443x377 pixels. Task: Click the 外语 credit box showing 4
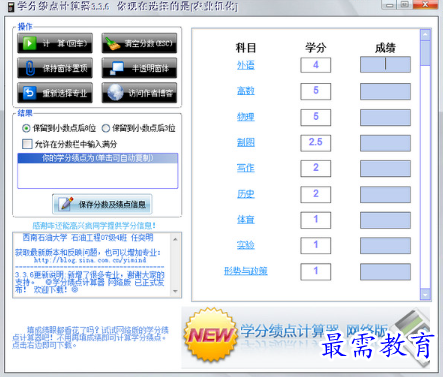point(316,65)
